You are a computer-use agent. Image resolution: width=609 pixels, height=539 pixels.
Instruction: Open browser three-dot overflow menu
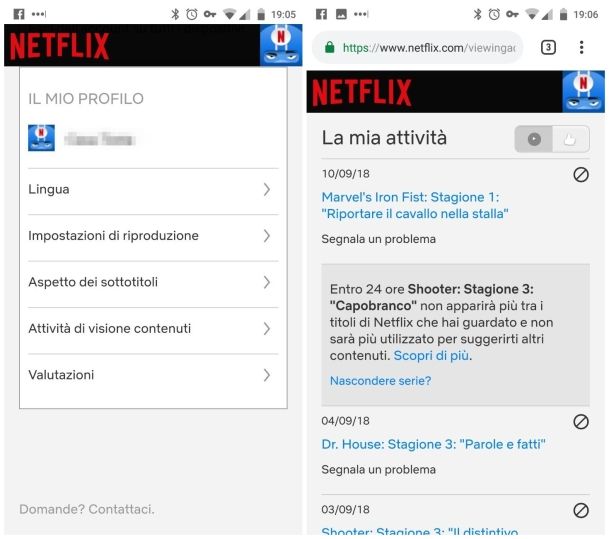point(581,47)
